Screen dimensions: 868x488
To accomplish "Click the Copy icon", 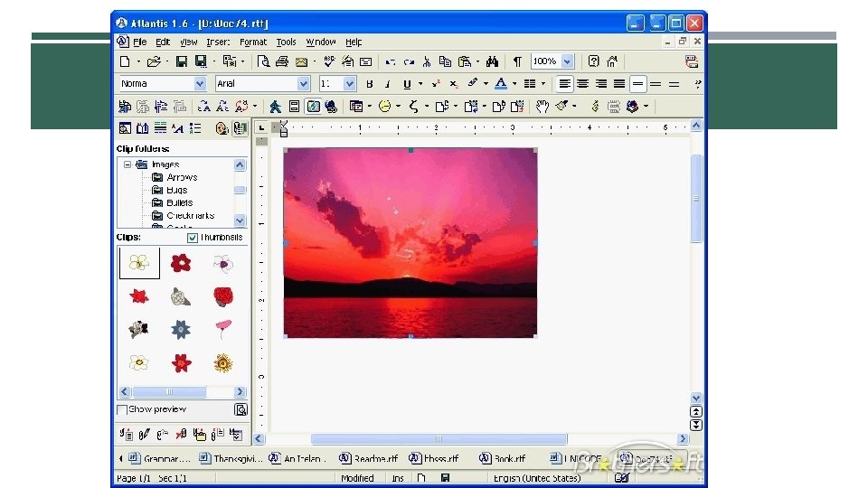I will (445, 61).
